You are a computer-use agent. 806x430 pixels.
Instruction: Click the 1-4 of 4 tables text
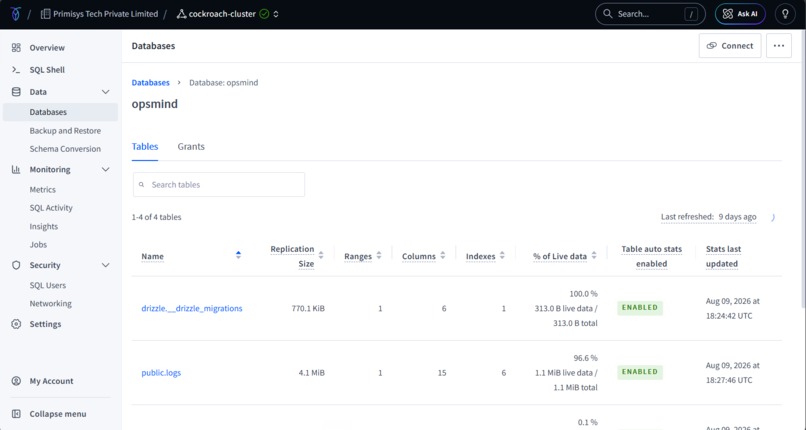point(156,217)
